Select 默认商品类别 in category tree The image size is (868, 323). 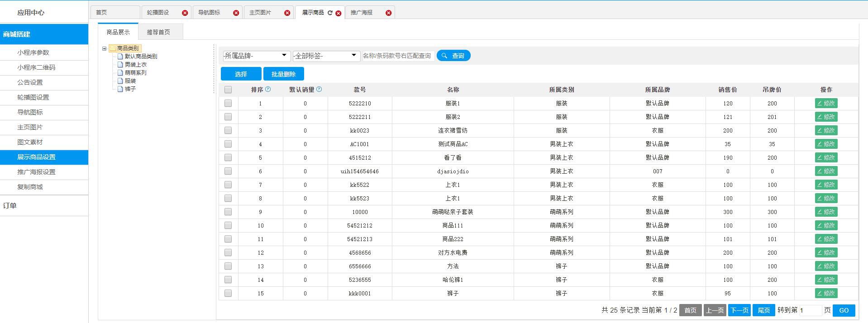click(x=141, y=57)
